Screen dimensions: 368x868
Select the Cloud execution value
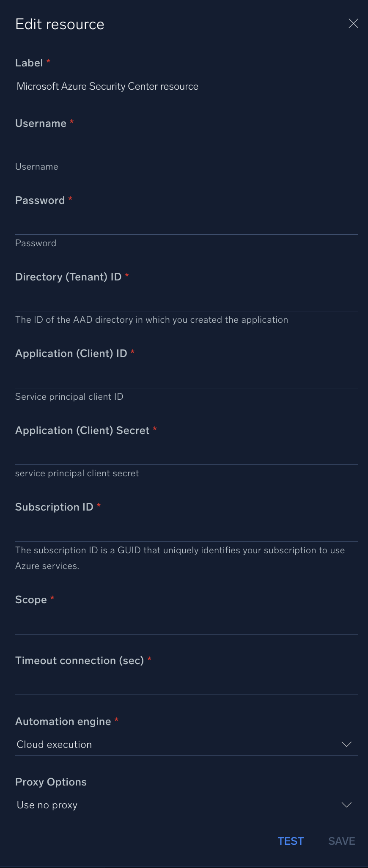pyautogui.click(x=54, y=744)
